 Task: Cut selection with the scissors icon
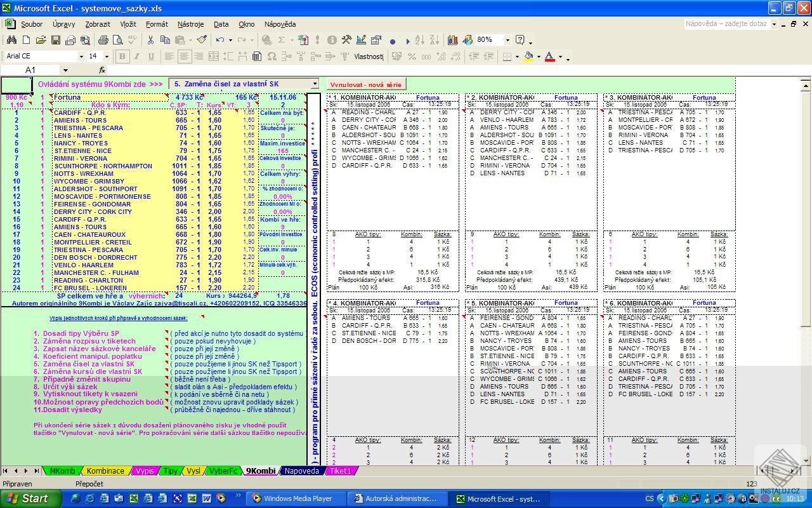(x=150, y=40)
